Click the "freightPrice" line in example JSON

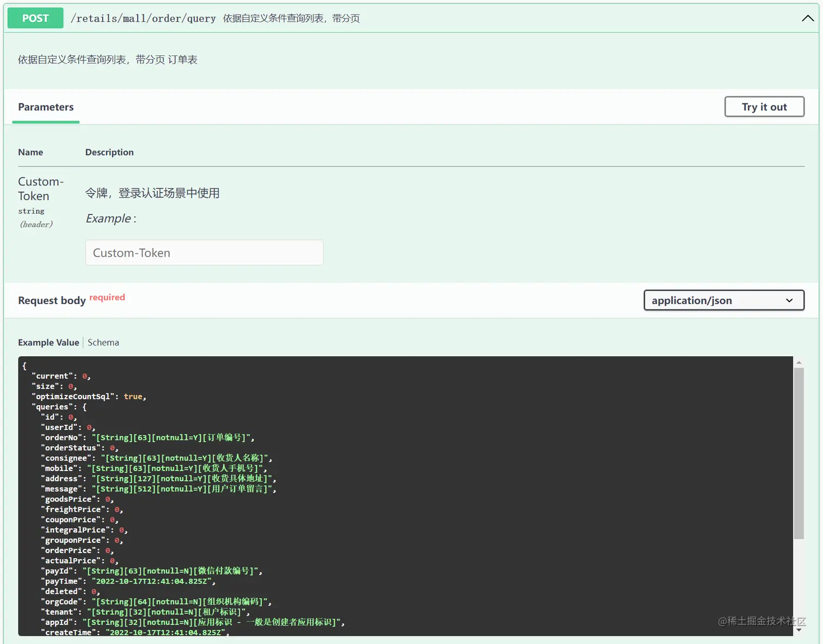pos(82,510)
